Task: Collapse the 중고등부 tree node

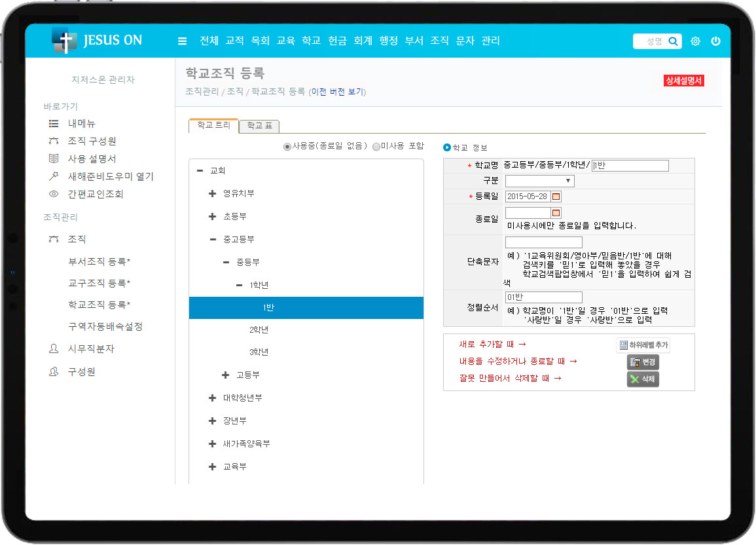Action: point(212,239)
